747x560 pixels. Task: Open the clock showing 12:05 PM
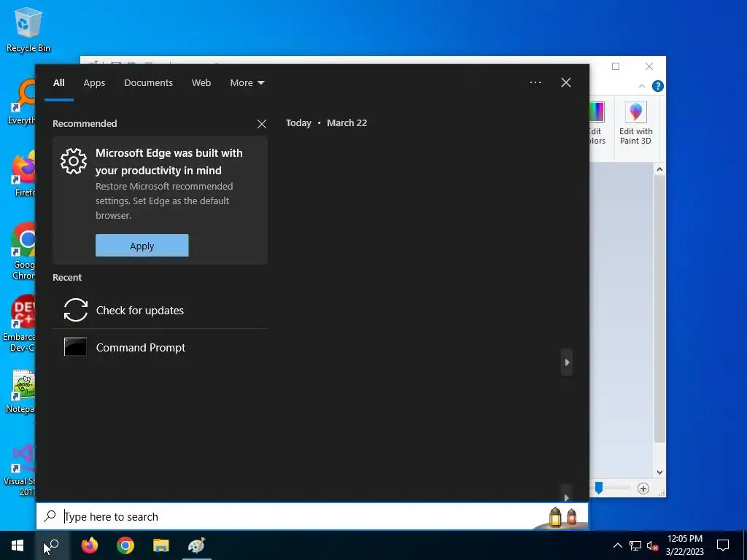684,545
